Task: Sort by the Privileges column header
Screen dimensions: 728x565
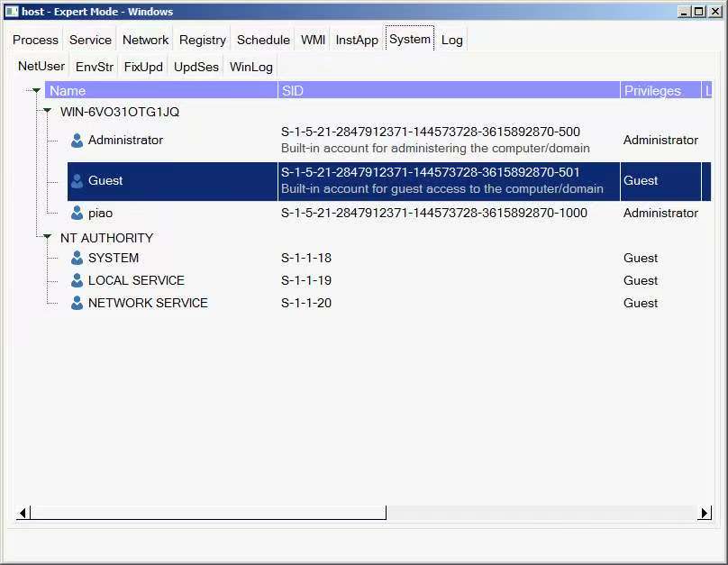Action: coord(660,91)
